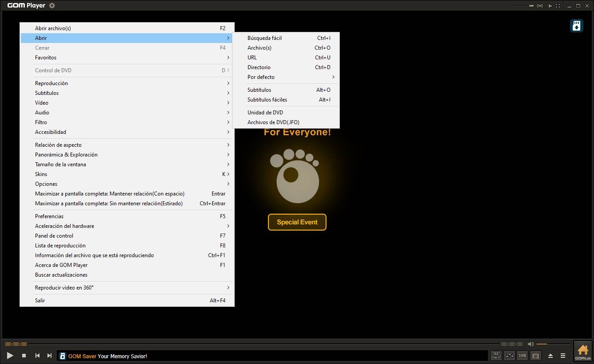Choose Subtítulos in the Abrir submenu
Screen dimensions: 594x364
(x=286, y=90)
